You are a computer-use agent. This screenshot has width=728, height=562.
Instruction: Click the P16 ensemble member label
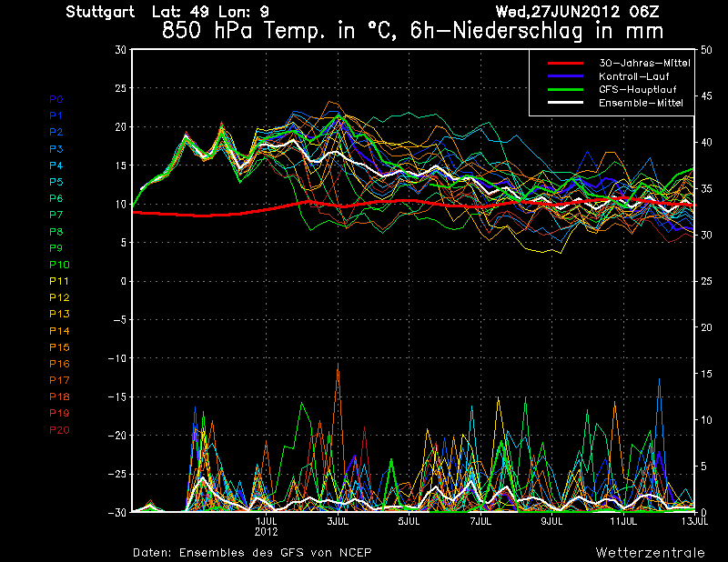point(59,364)
